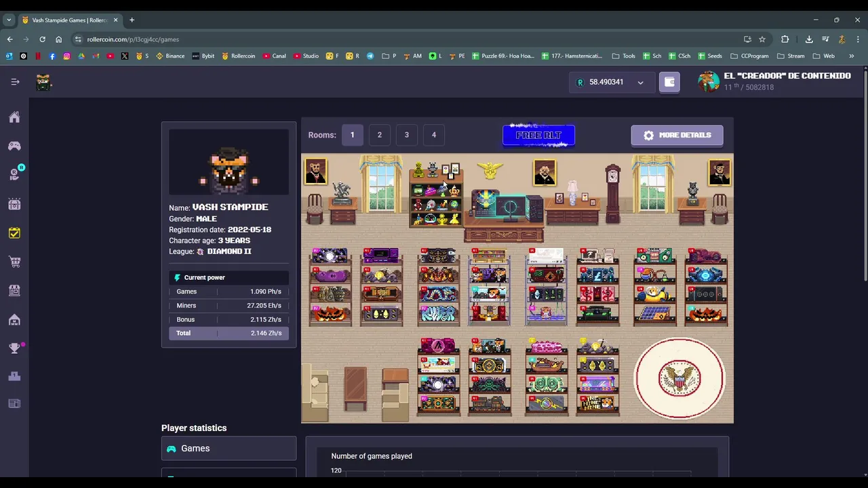Image resolution: width=868 pixels, height=488 pixels.
Task: Click the Total 2.146 Zh/s row
Action: [229, 333]
